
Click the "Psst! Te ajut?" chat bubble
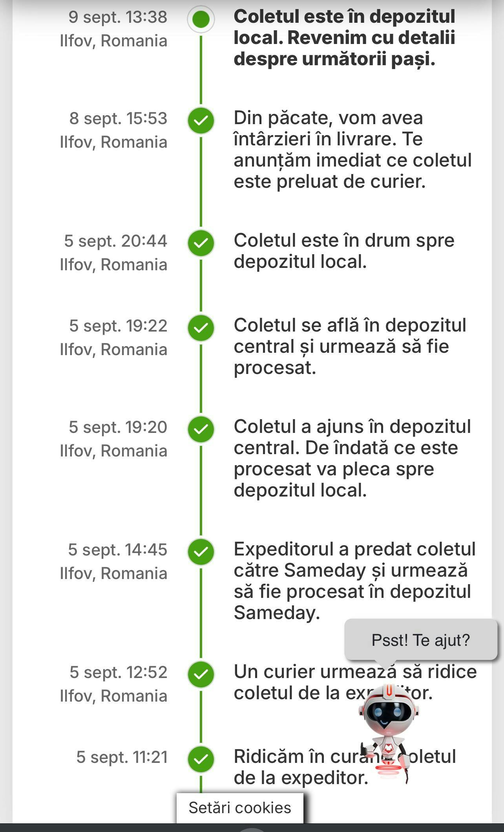pos(420,640)
